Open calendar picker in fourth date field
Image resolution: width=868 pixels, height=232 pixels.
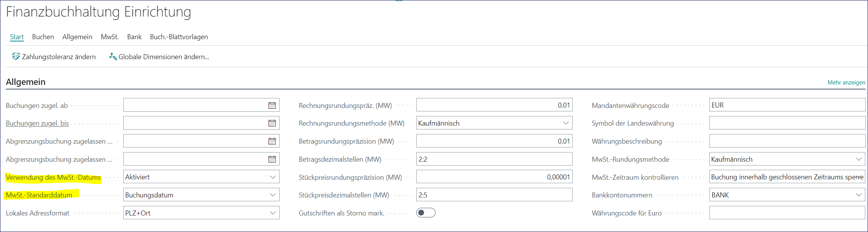tap(272, 159)
